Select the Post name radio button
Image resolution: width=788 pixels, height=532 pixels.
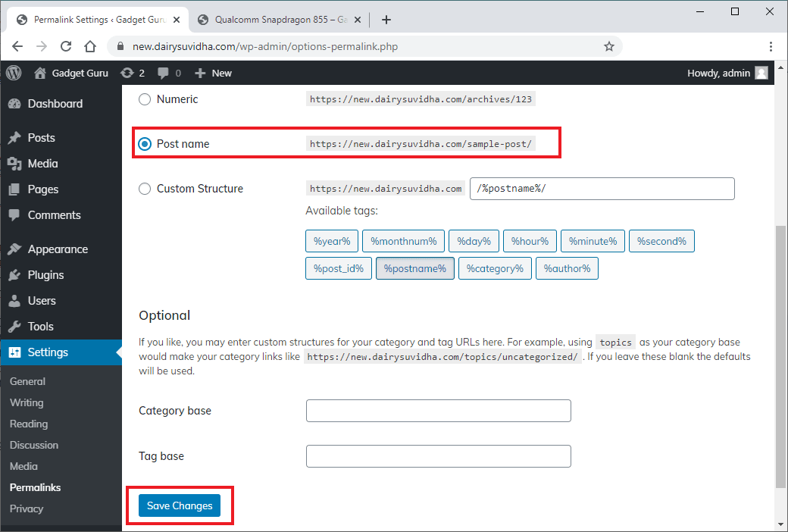(x=145, y=144)
